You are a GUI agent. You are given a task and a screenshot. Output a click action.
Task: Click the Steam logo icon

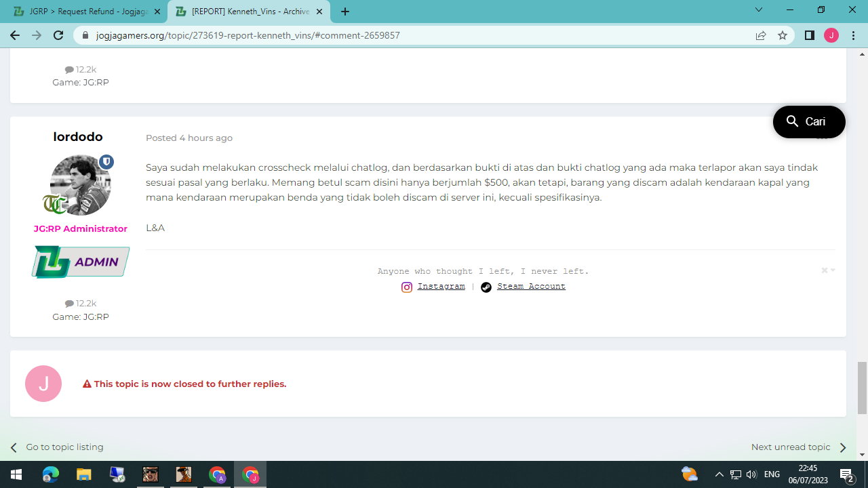486,287
